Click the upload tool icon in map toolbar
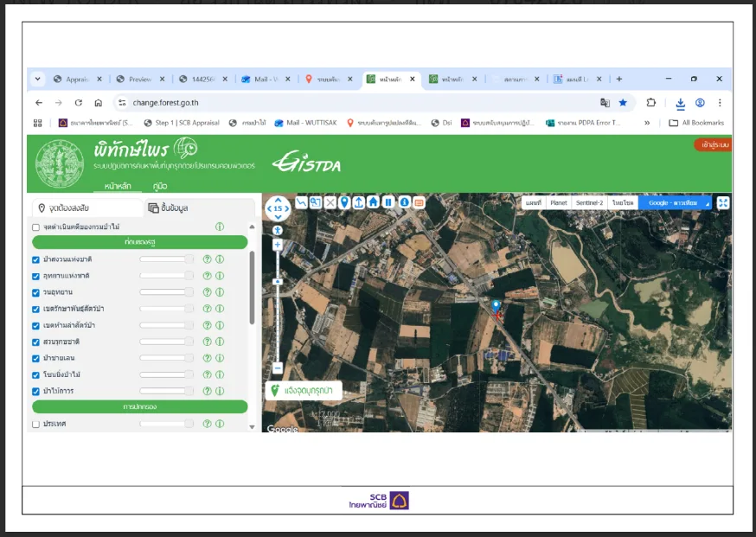 pos(359,202)
